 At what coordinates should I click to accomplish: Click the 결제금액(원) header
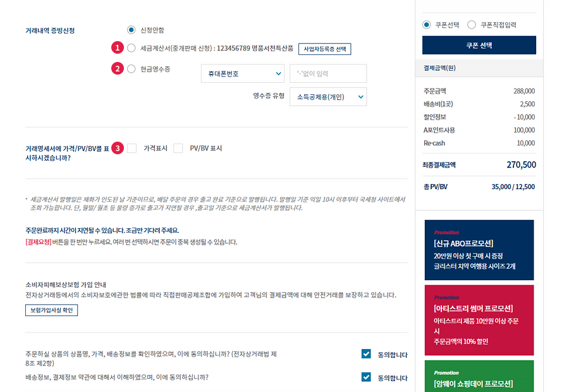[439, 68]
